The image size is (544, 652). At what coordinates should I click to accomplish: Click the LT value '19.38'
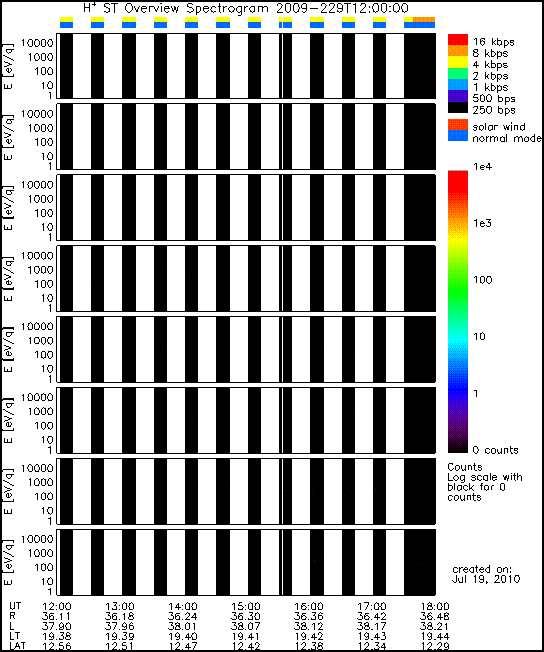point(57,637)
